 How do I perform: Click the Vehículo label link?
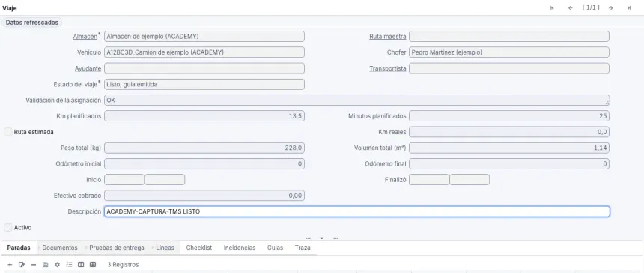(x=89, y=52)
